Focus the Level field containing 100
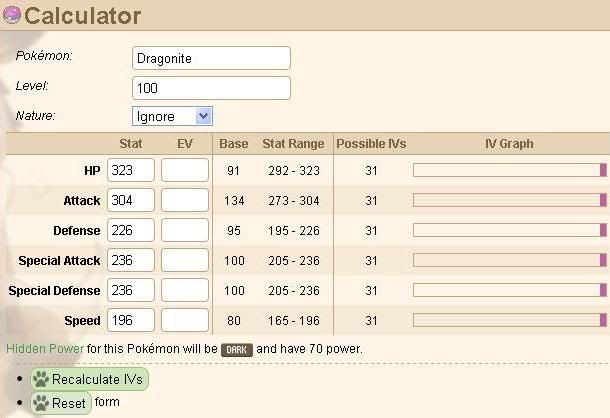The width and height of the screenshot is (610, 418). pos(211,88)
